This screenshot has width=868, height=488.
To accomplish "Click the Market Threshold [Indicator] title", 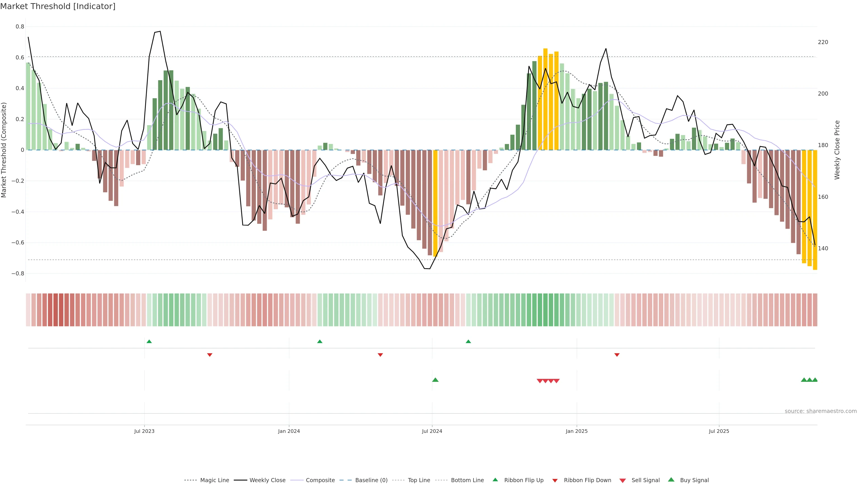I will click(x=58, y=6).
